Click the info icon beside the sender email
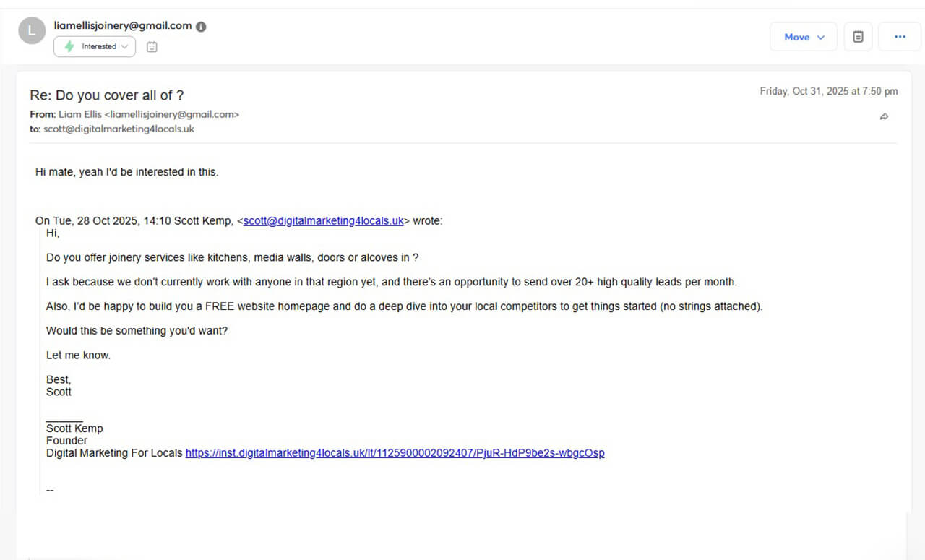 click(201, 27)
